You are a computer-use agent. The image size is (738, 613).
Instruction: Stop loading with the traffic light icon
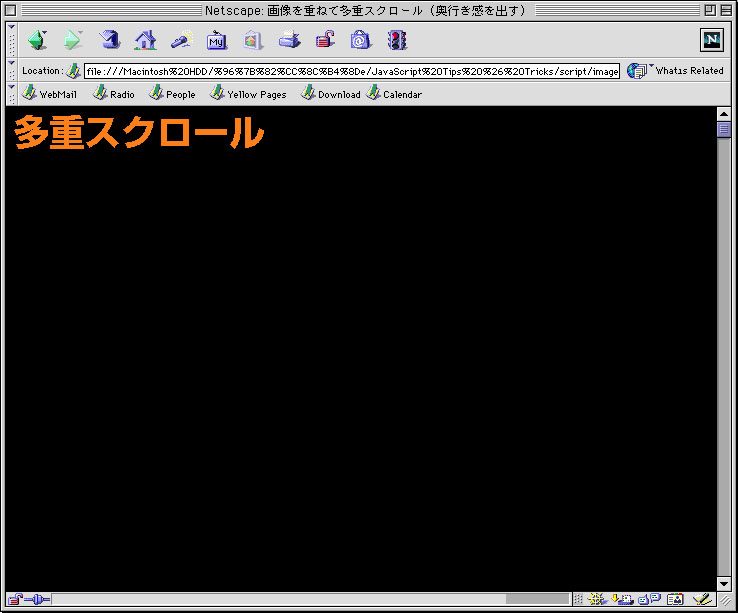[x=397, y=40]
